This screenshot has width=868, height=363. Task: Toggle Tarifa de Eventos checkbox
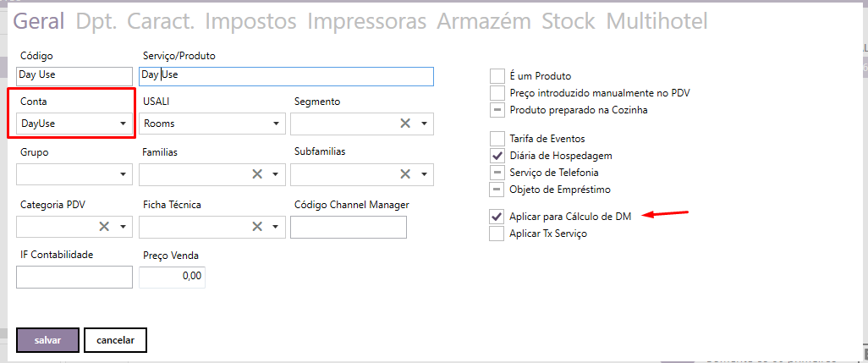497,138
